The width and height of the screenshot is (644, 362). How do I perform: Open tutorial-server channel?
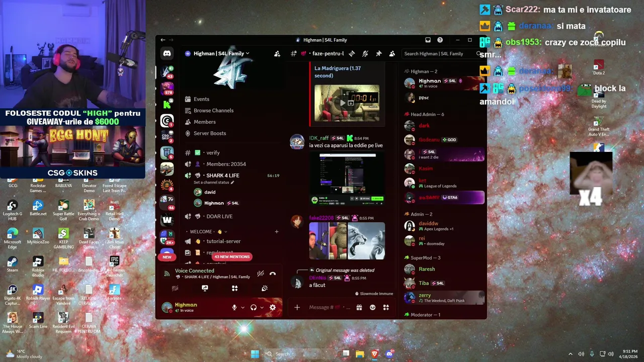tap(223, 241)
